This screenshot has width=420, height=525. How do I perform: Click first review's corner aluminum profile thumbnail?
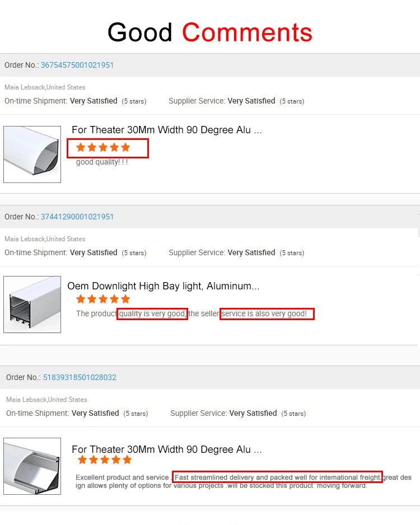click(32, 154)
